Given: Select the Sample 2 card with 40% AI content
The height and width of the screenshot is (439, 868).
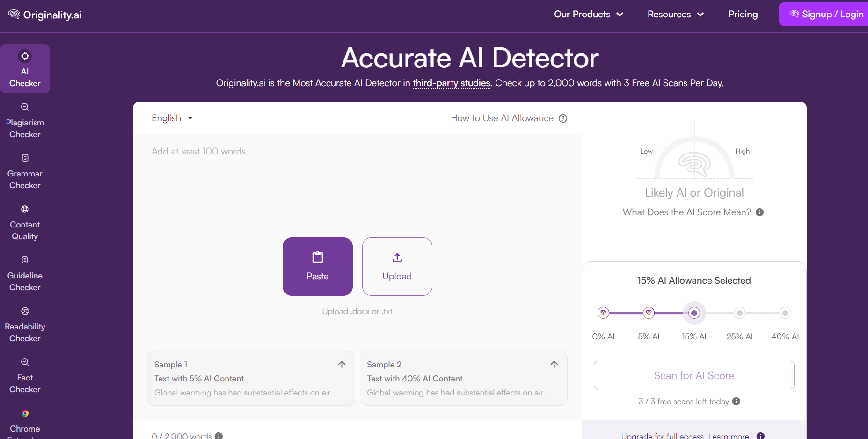Looking at the screenshot, I should pyautogui.click(x=464, y=378).
